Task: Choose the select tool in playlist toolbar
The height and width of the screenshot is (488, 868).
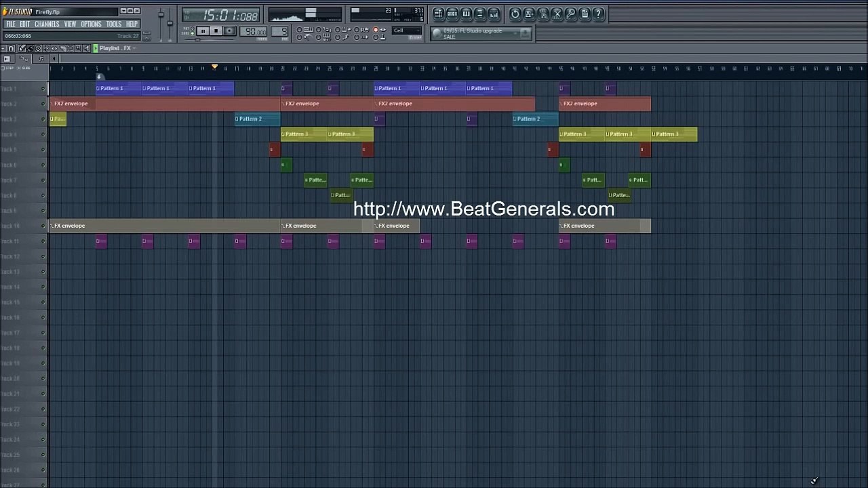Action: click(71, 49)
